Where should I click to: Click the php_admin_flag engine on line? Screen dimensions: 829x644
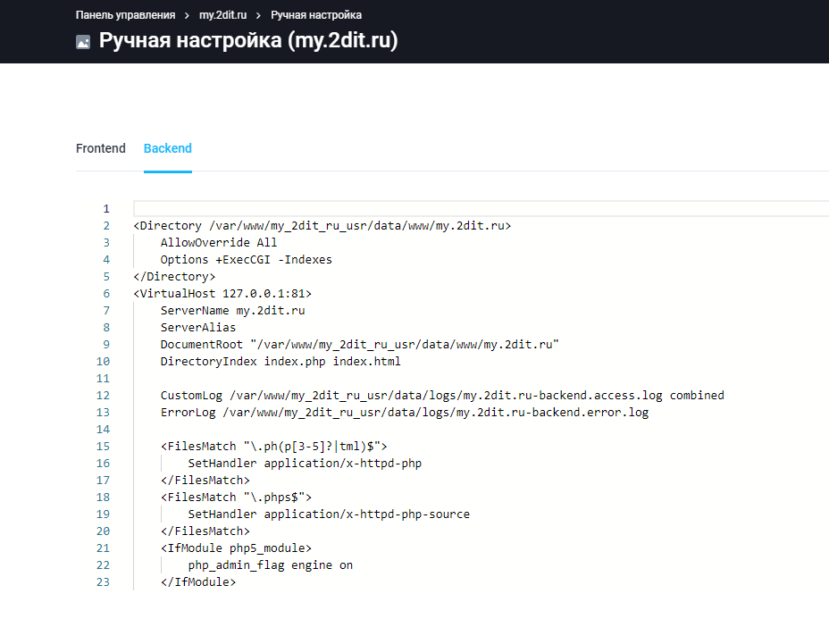point(270,565)
